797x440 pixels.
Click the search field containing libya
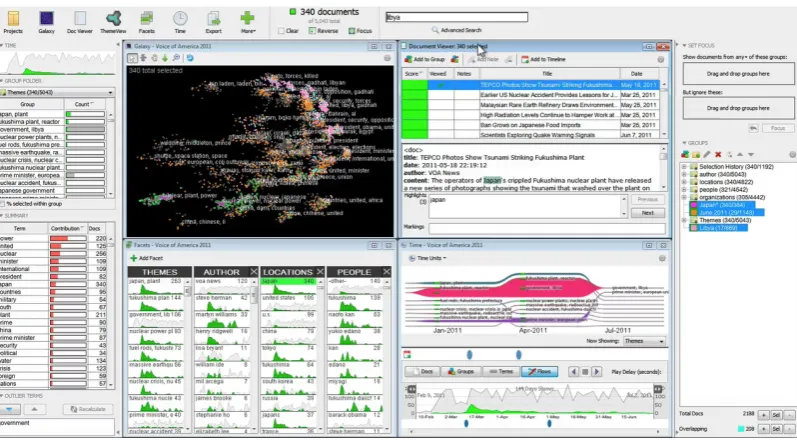click(456, 17)
